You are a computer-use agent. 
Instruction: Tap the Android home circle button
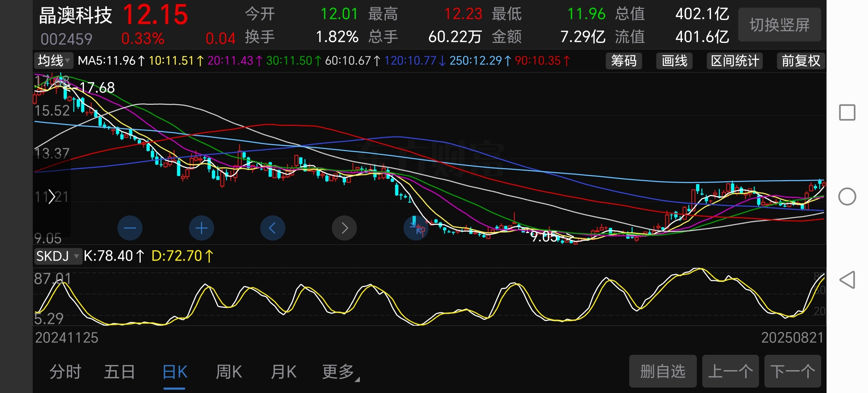(847, 196)
